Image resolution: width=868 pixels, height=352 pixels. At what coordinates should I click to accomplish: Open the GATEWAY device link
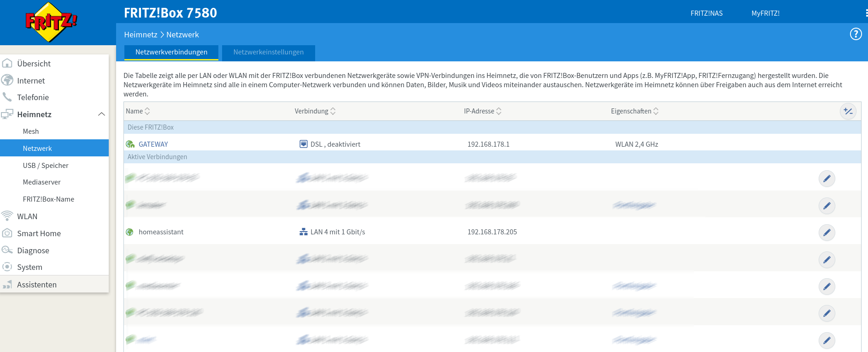coord(153,144)
